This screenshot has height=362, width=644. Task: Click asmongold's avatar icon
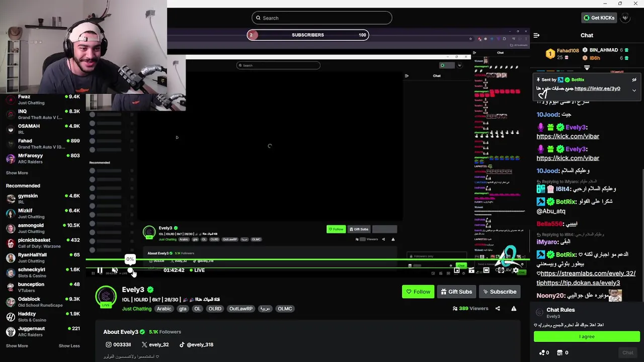tap(11, 228)
